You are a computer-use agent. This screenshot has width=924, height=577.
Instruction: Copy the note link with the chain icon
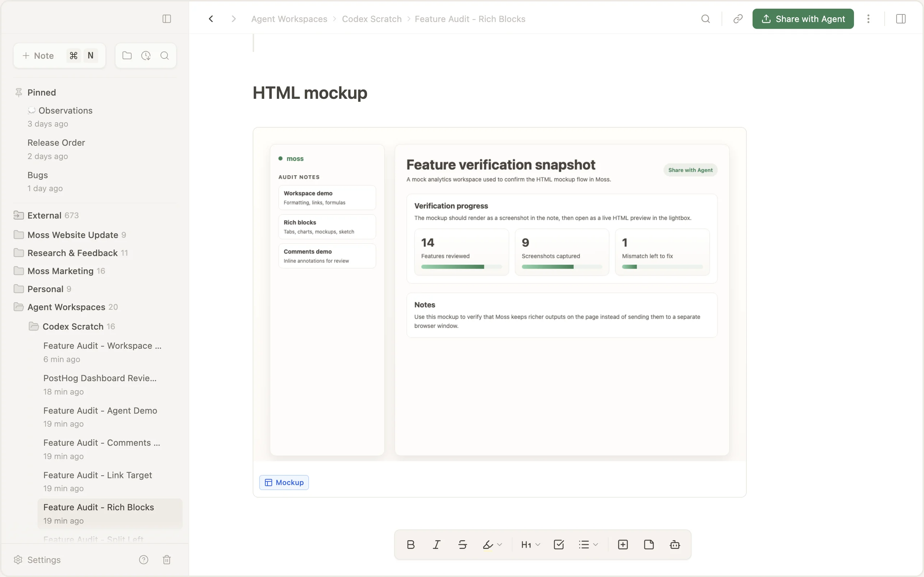tap(737, 18)
